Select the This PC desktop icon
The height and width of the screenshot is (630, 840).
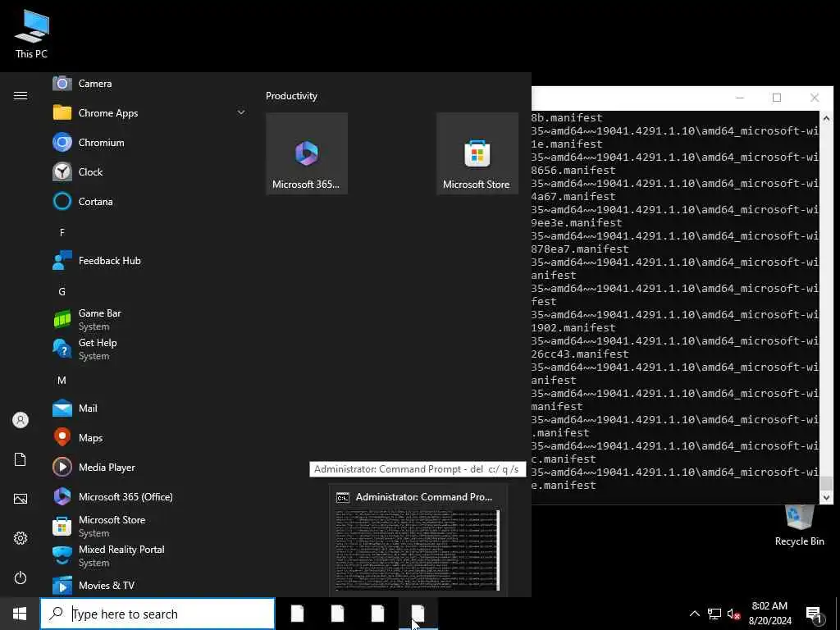point(32,34)
